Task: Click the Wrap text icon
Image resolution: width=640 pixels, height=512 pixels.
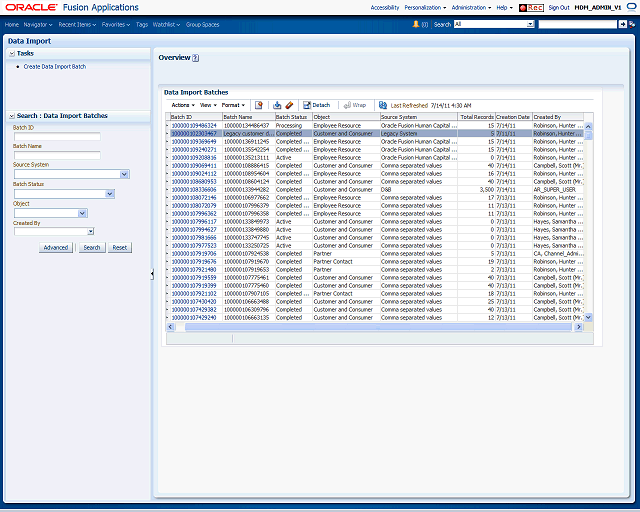Action: (347, 105)
